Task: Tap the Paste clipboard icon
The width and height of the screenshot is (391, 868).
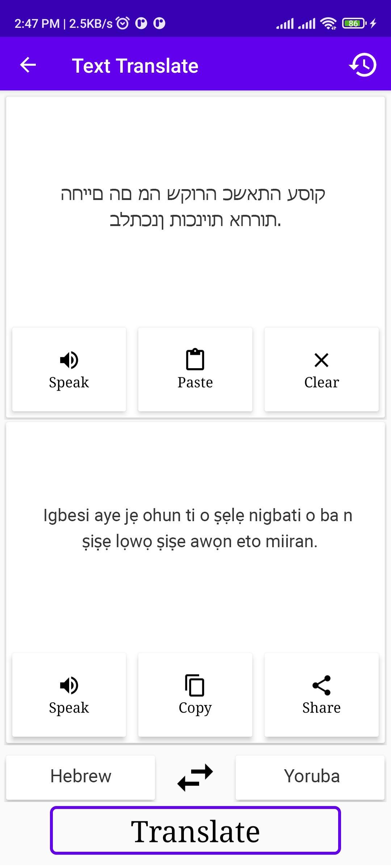Action: pos(195,360)
